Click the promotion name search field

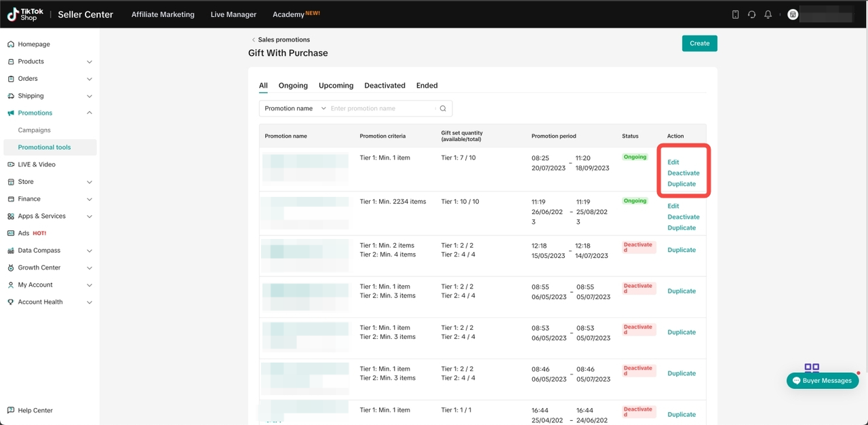click(x=381, y=109)
